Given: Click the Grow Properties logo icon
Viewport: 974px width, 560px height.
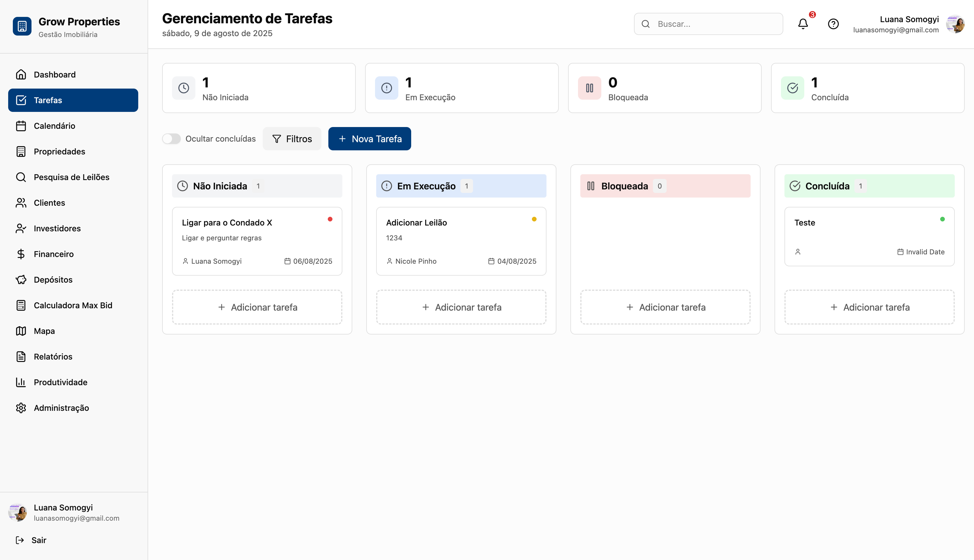Looking at the screenshot, I should tap(22, 26).
